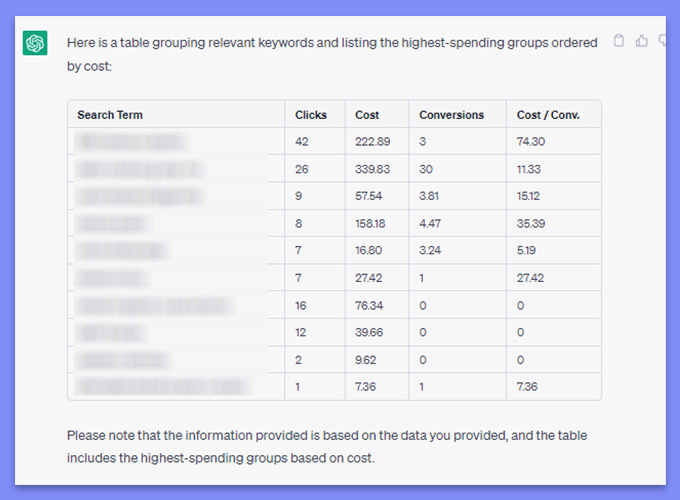Select the 'Cost / Conv.' column header
The width and height of the screenshot is (680, 500).
(x=548, y=115)
